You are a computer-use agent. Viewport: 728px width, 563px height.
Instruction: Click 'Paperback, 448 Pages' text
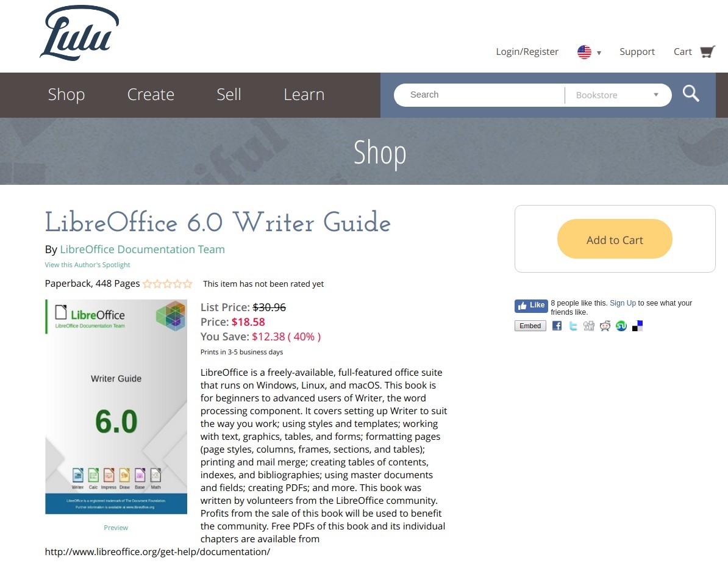click(x=93, y=284)
